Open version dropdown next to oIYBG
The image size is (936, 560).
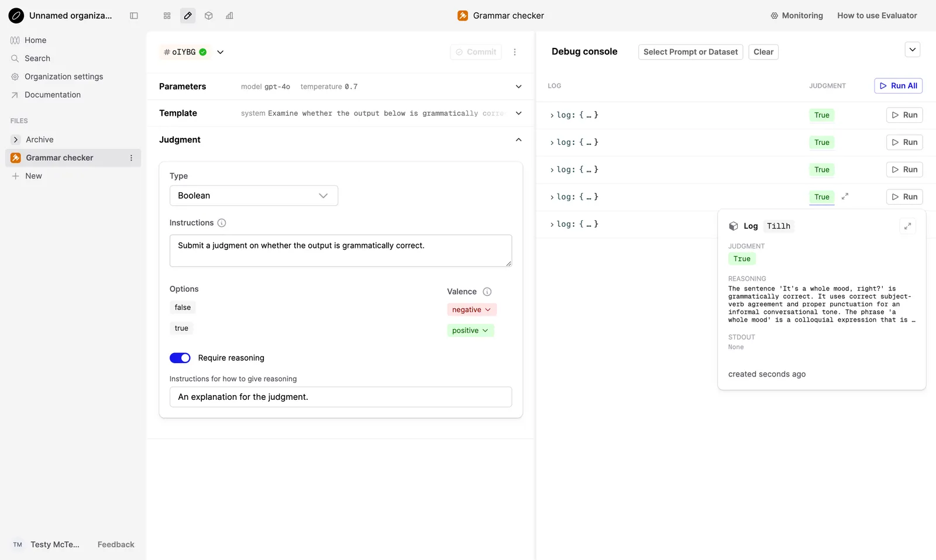[x=221, y=52]
